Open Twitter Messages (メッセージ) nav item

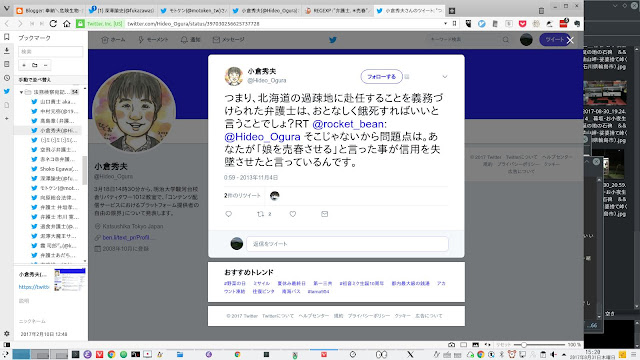coord(229,40)
